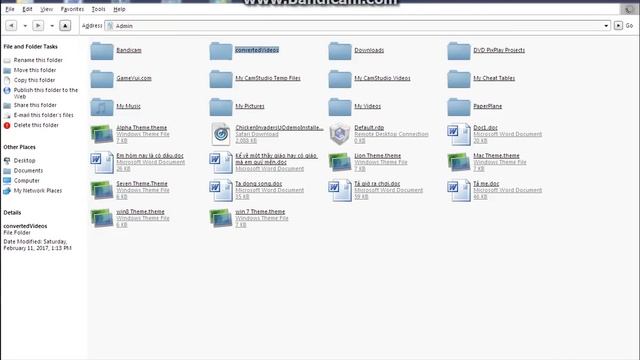
Task: Click Copy this folder task
Action: [x=34, y=80]
